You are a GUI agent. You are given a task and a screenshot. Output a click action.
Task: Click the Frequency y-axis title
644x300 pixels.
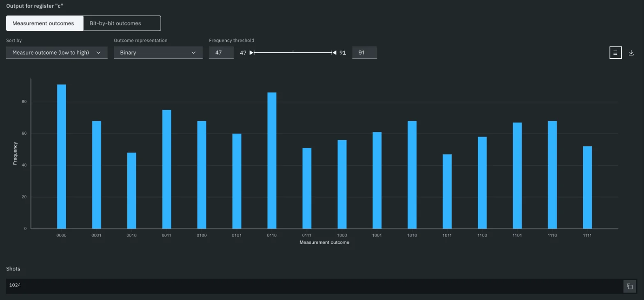[x=15, y=153]
